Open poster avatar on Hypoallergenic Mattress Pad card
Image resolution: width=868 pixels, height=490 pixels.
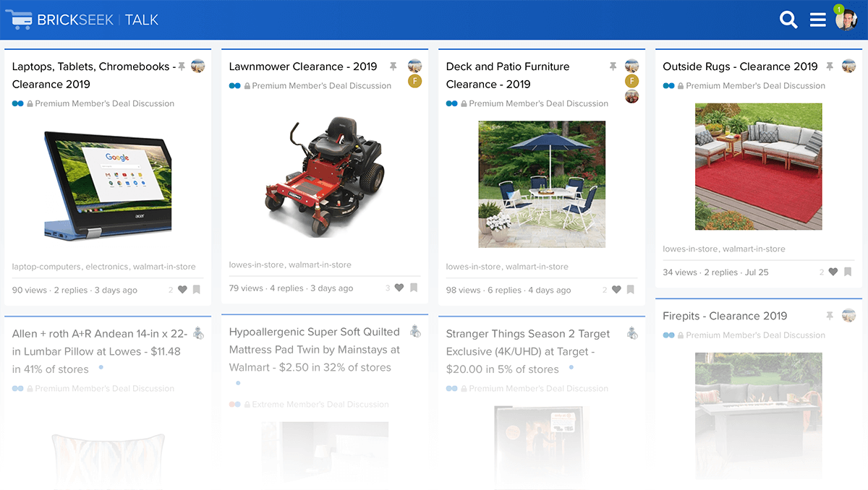(x=415, y=331)
